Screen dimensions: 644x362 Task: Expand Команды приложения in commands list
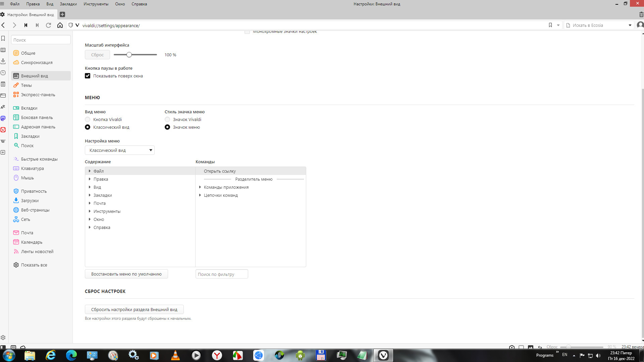[x=200, y=187]
